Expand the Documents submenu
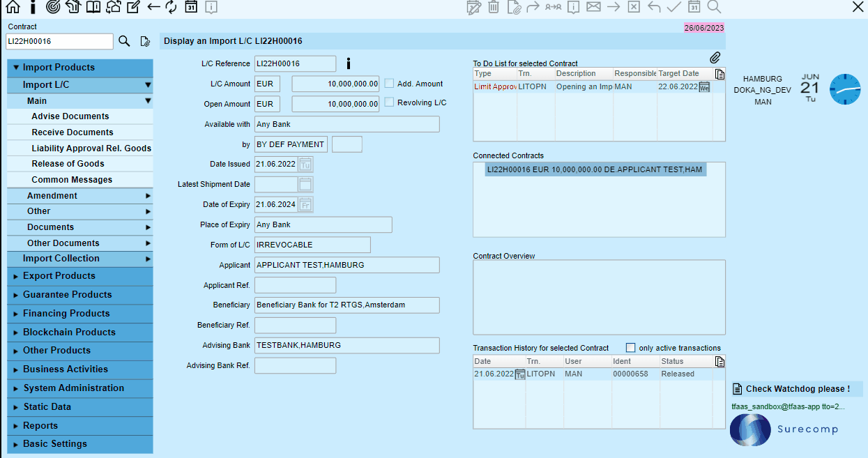Viewport: 868px width, 458px height. point(79,227)
